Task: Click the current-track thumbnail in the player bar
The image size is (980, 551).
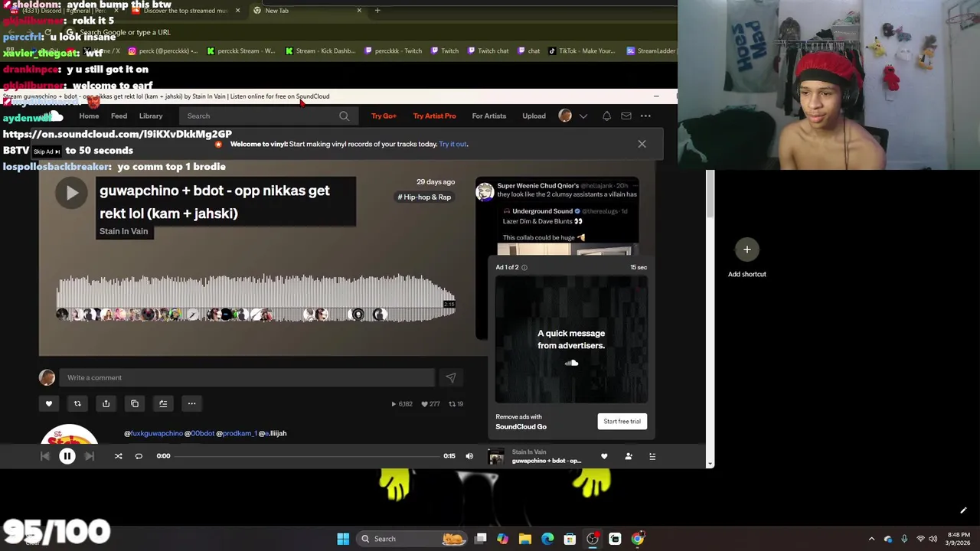Action: pos(496,457)
